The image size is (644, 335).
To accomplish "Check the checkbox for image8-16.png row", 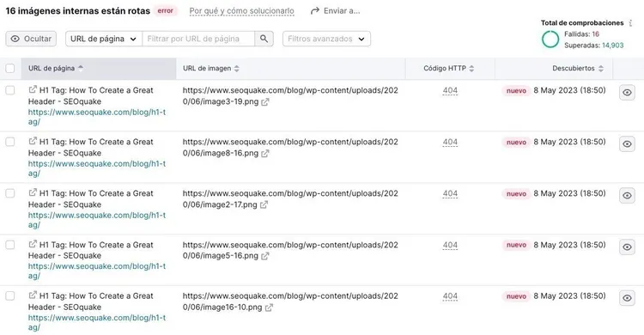I will tap(10, 142).
